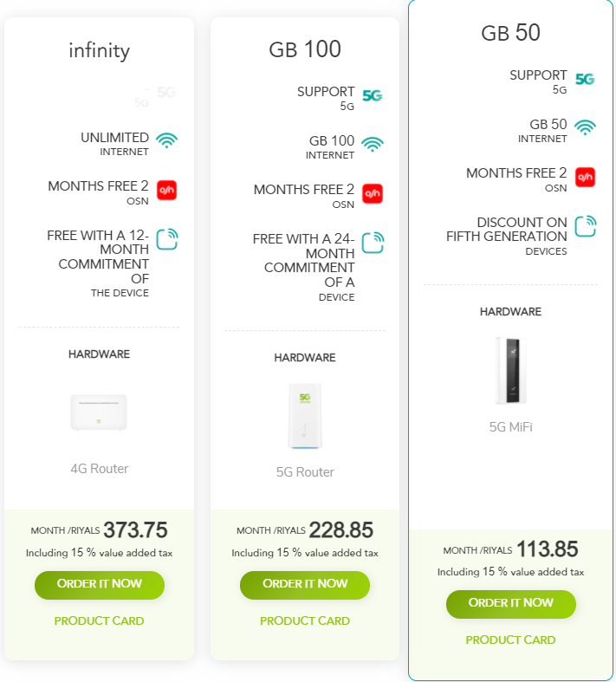Order the GB 50 plan now
This screenshot has height=682, width=616.
(510, 603)
